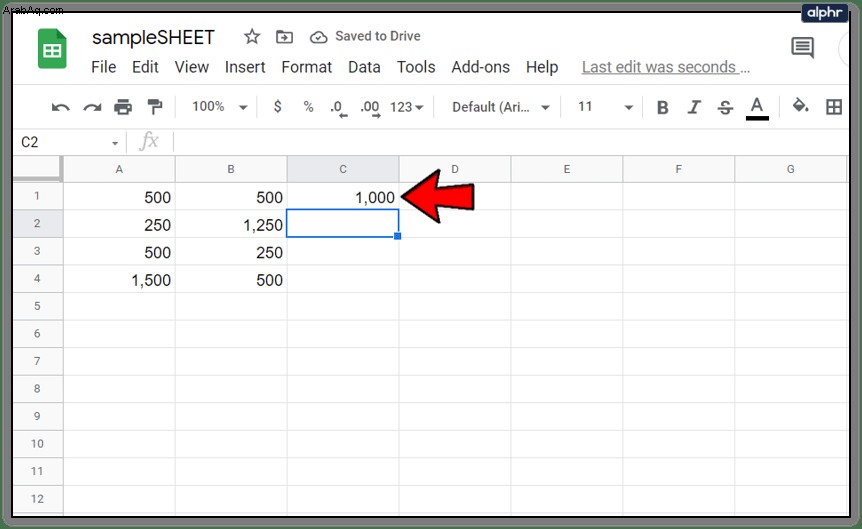Select row 1 header
The height and width of the screenshot is (529, 862).
[37, 196]
